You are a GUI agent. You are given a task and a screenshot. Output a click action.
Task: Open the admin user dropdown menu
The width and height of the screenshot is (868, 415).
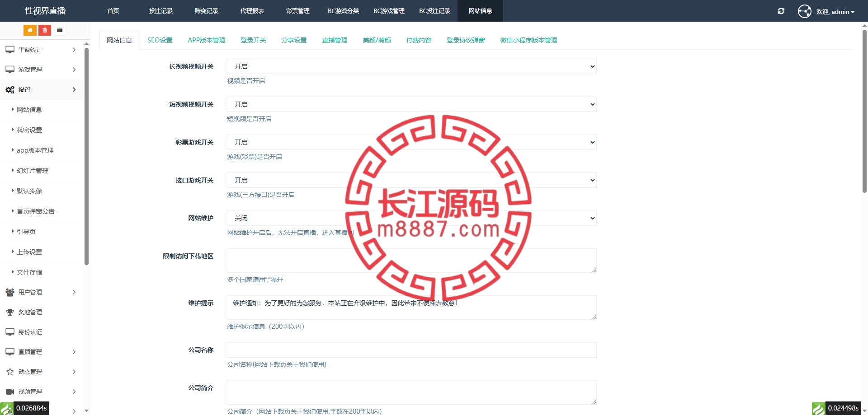click(835, 12)
